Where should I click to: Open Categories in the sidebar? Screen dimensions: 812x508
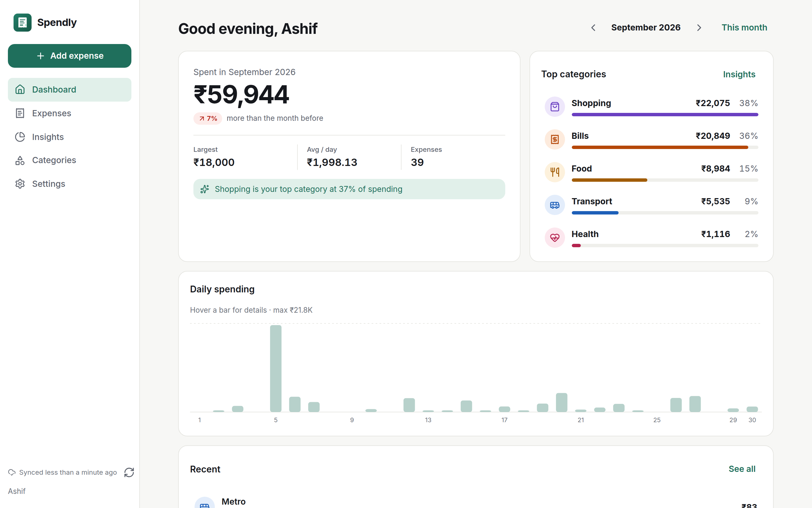click(69, 160)
